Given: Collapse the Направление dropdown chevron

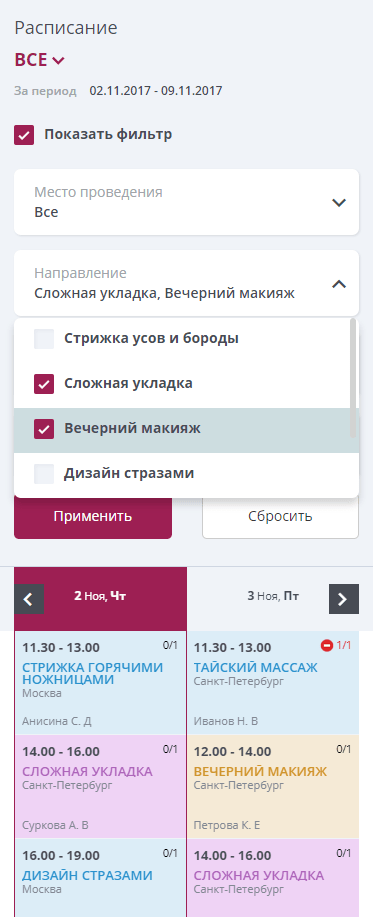Looking at the screenshot, I should [x=339, y=284].
